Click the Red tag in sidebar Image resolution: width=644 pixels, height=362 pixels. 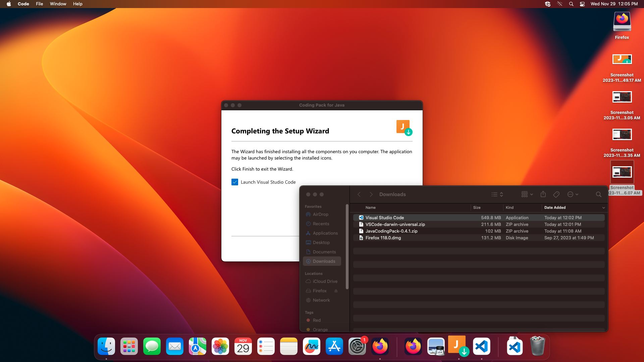point(317,320)
